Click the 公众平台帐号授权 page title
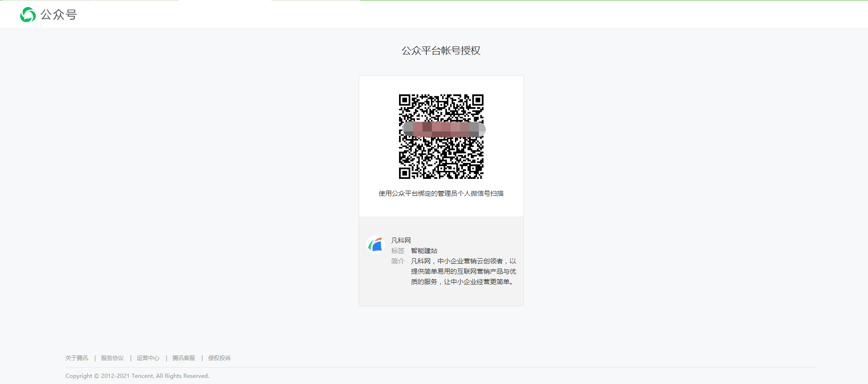The height and width of the screenshot is (384, 868). point(441,51)
